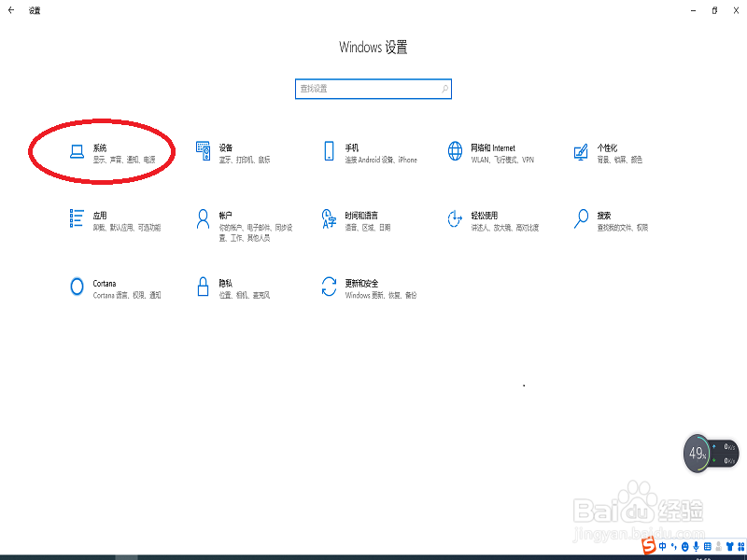Open the 更新和安全 (Update & Security) category
Viewport: 747px width, 560px height.
coord(369,288)
